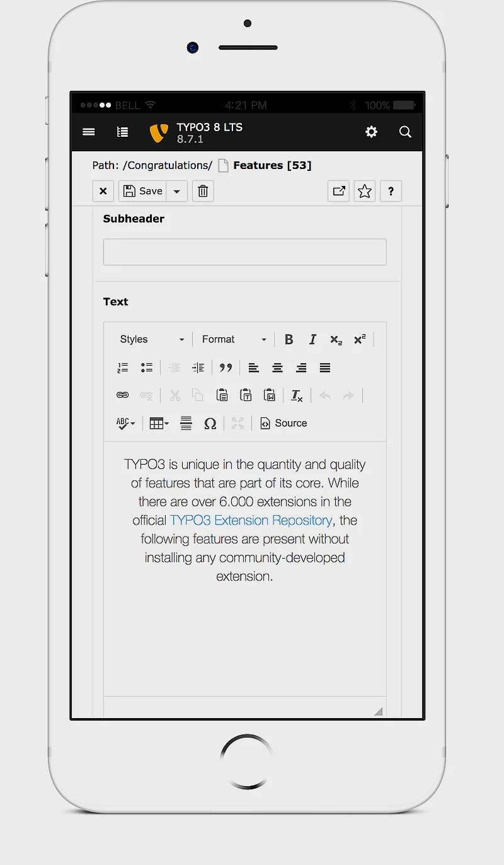
Task: Open the settings gear in the top bar
Action: tap(371, 132)
